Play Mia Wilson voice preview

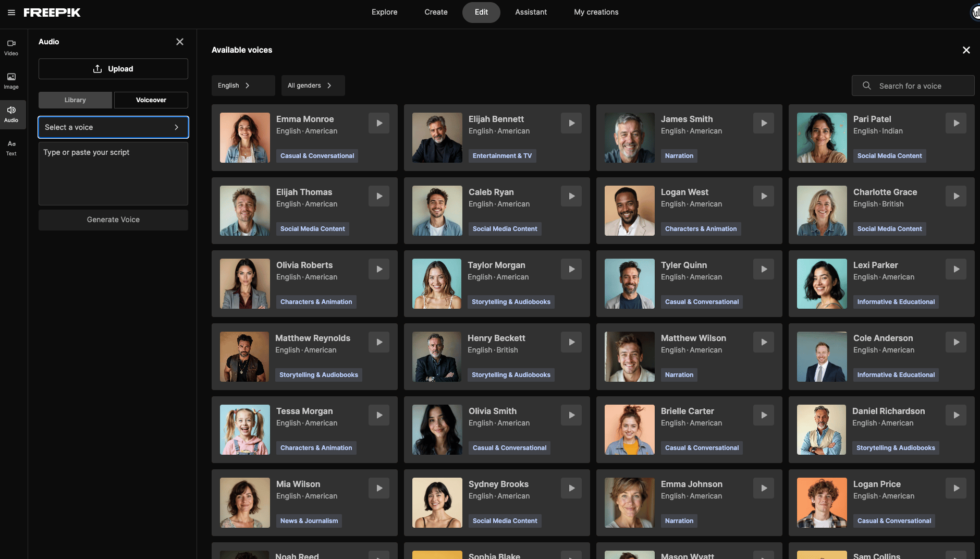[x=379, y=488]
